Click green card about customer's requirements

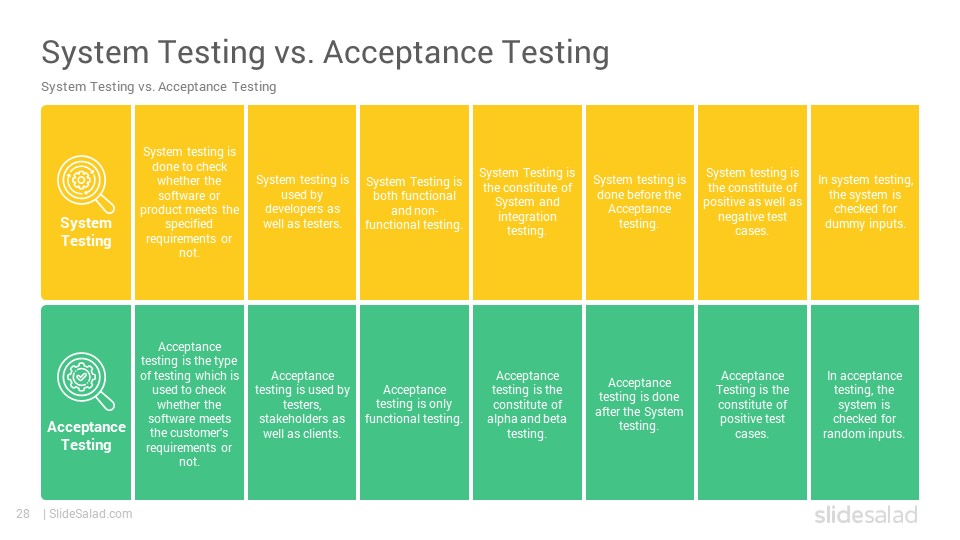click(189, 402)
